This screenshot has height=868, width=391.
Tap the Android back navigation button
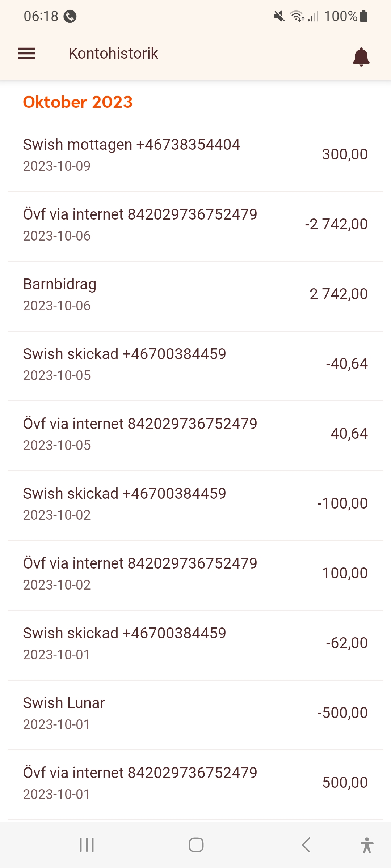[306, 845]
